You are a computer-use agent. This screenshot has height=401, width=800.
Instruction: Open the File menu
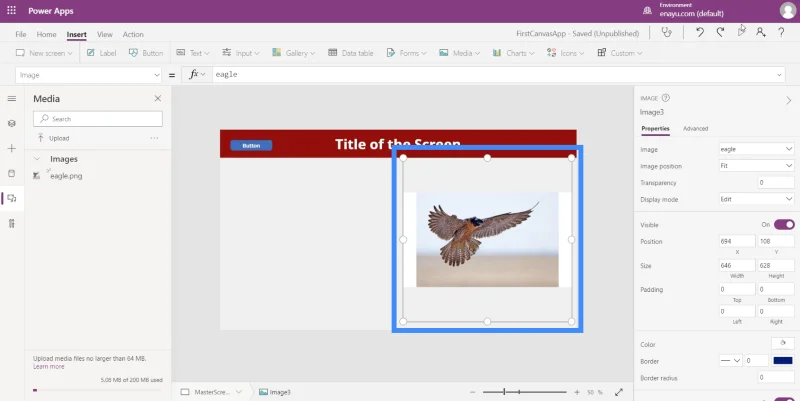coord(20,34)
